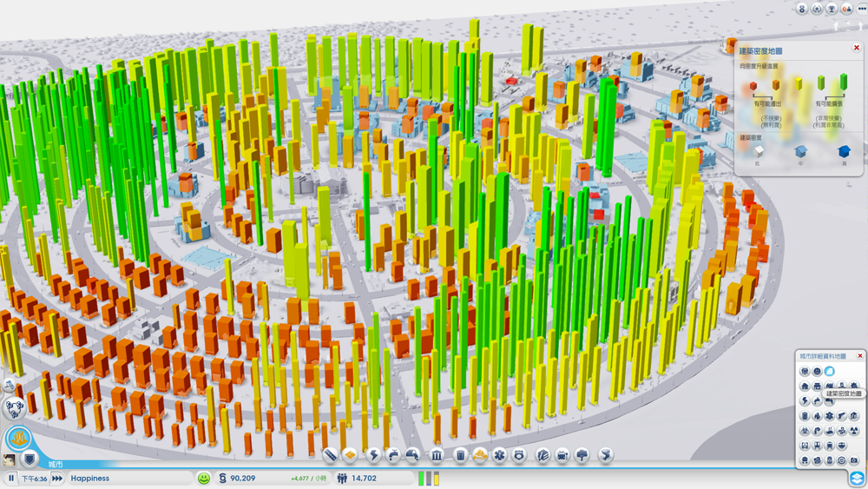
Task: Click the red legend swatch
Action: pyautogui.click(x=753, y=86)
